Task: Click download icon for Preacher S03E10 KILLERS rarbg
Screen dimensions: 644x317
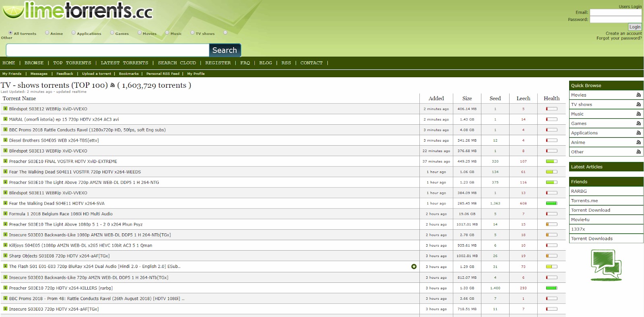Action: coord(5,288)
